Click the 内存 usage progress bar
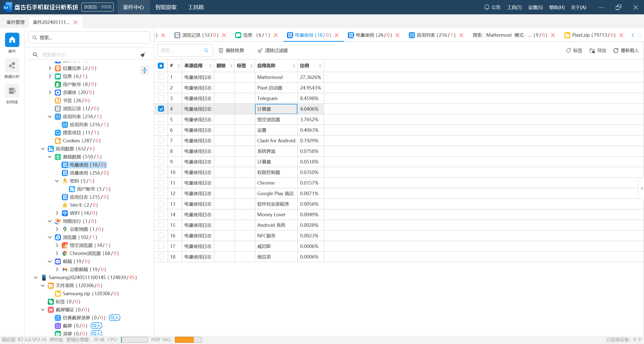 pos(188,340)
